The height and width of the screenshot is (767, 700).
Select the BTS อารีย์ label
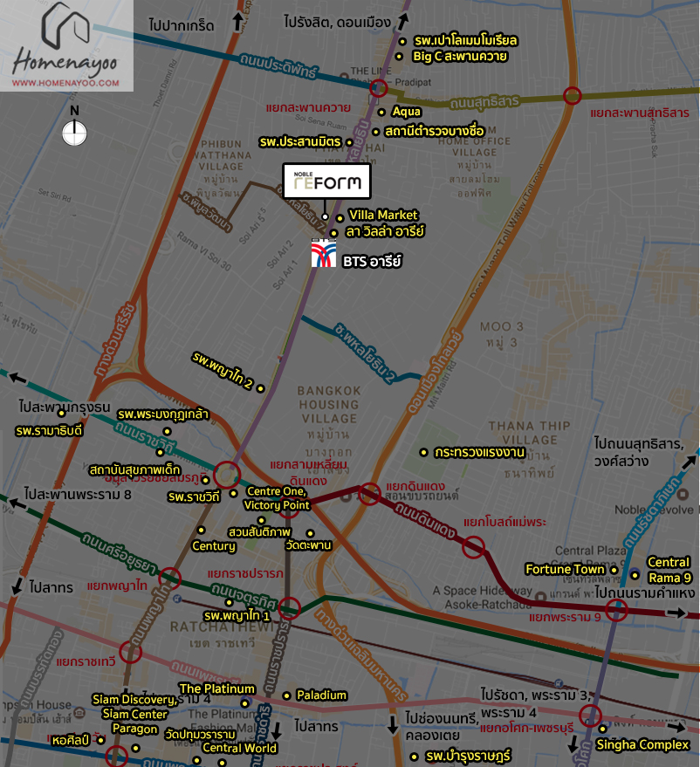click(x=372, y=262)
